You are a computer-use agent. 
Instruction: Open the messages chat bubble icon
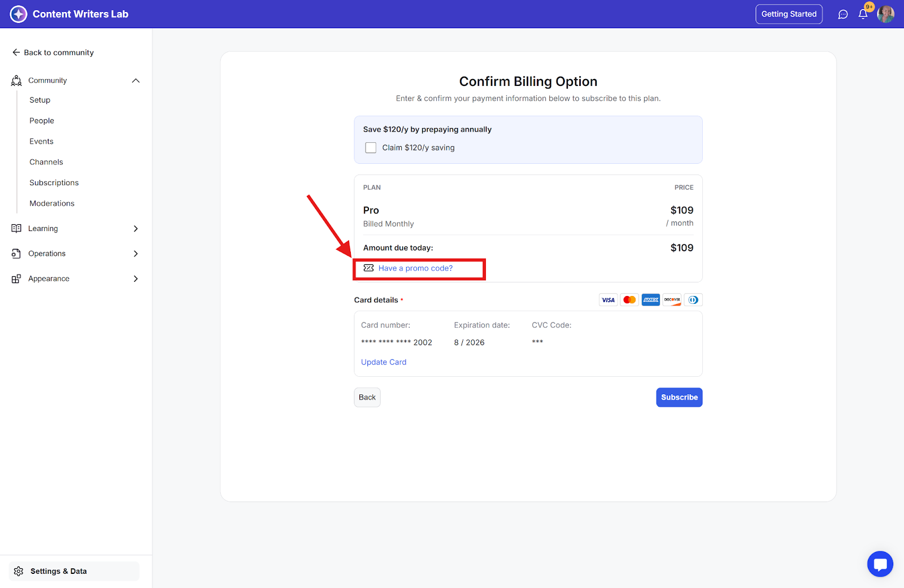[843, 14]
